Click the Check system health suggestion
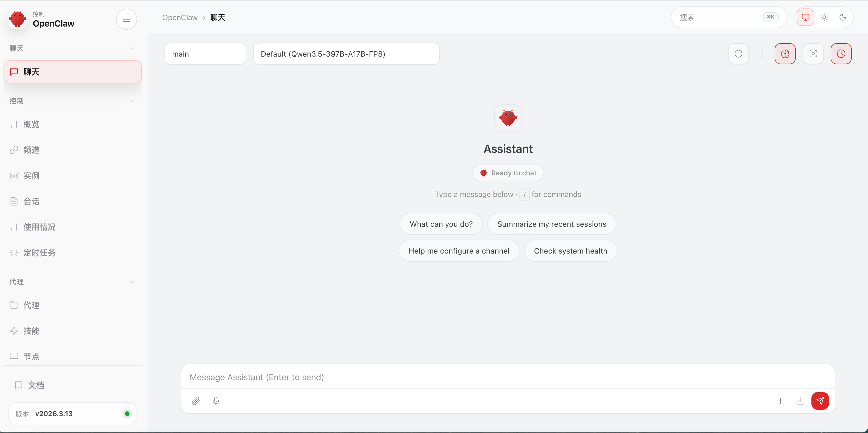The height and width of the screenshot is (433, 868). [x=570, y=251]
